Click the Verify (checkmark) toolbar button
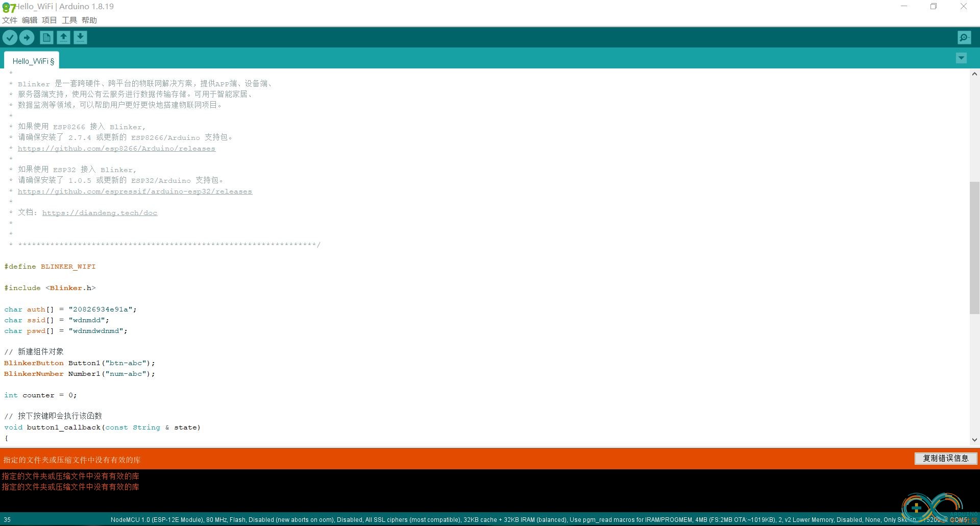Image resolution: width=980 pixels, height=526 pixels. (x=10, y=37)
